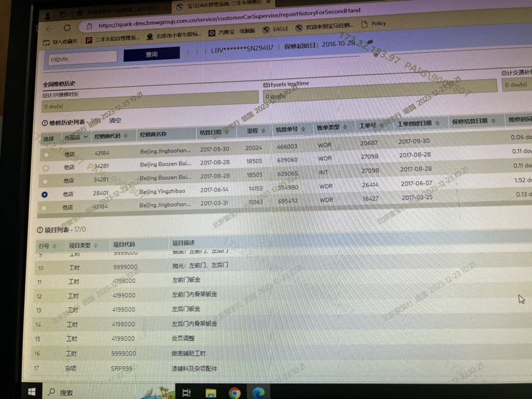532x399 pixels.
Task: Click mileage value 14153
Action: [256, 189]
